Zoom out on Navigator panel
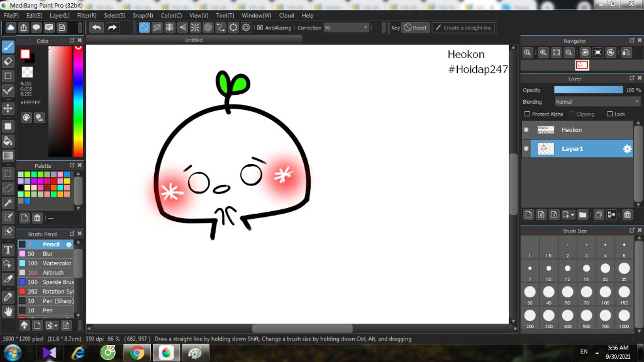 tap(569, 53)
